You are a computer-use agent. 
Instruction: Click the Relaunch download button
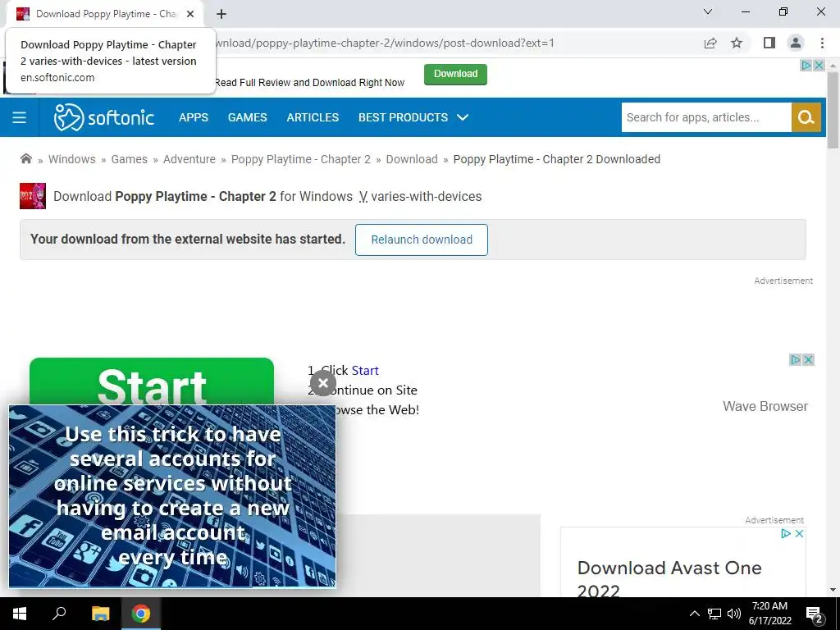point(422,240)
